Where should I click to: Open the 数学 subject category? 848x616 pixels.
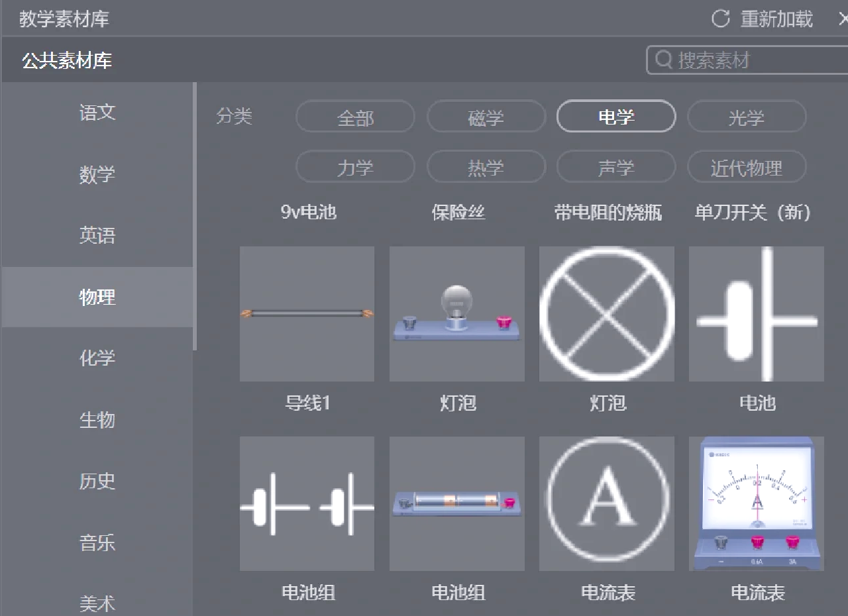[97, 174]
